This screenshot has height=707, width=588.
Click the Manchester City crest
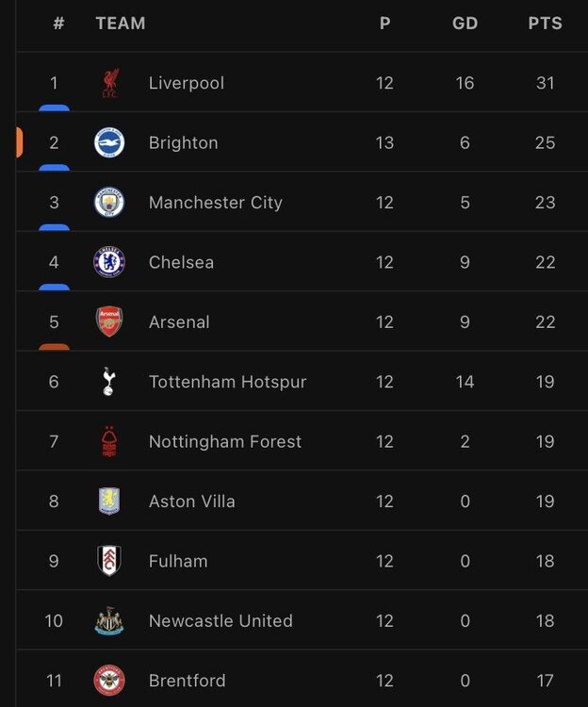109,203
